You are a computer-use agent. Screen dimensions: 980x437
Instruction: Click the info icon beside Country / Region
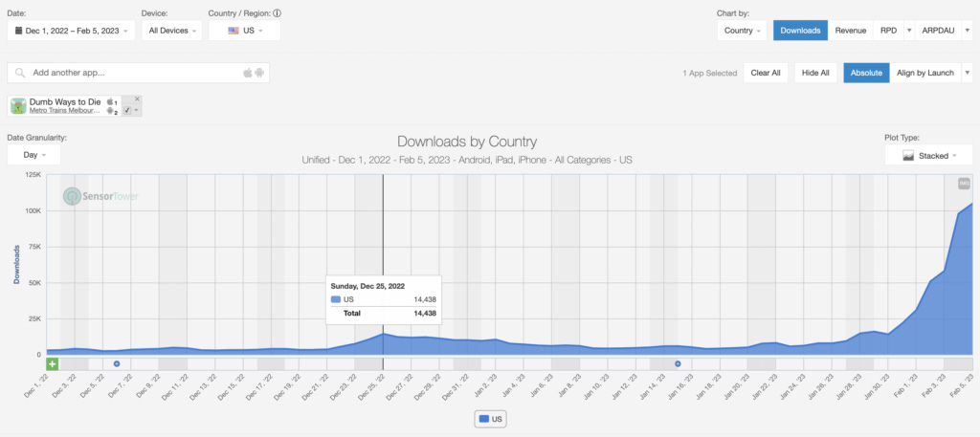tap(277, 13)
